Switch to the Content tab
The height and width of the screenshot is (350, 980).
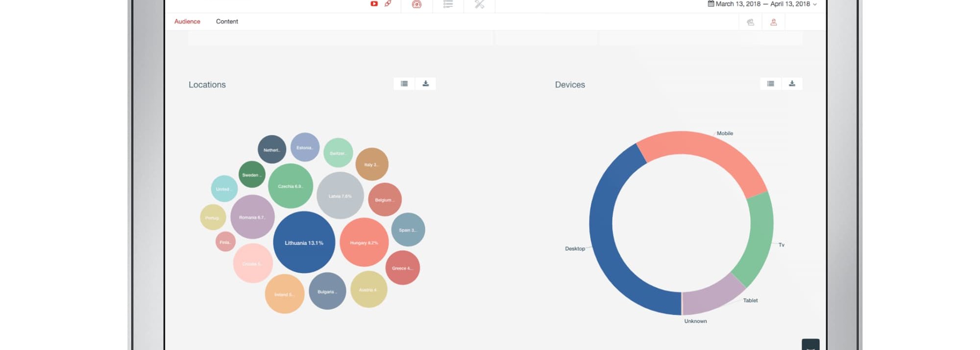click(227, 22)
